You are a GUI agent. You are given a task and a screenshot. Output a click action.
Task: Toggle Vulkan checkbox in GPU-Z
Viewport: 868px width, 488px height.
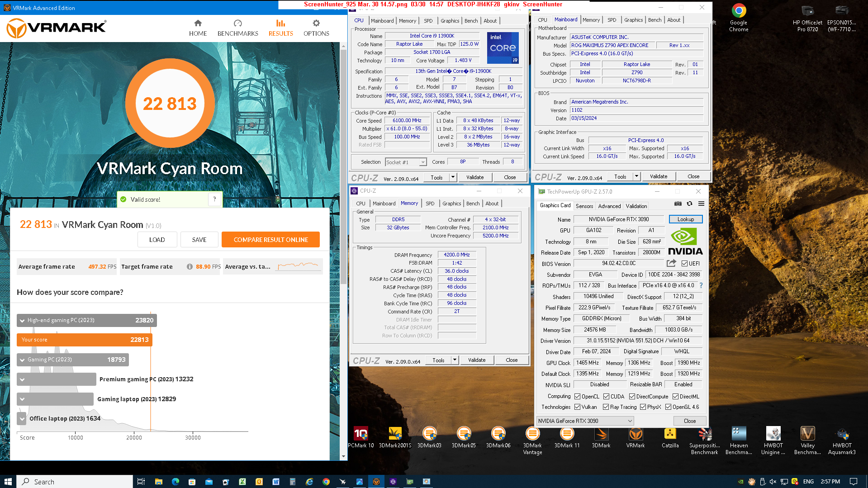pos(577,407)
